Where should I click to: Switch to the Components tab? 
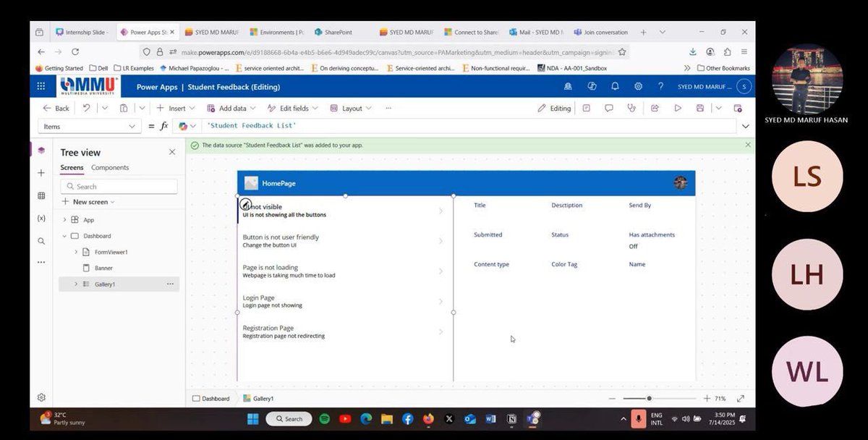tap(110, 168)
